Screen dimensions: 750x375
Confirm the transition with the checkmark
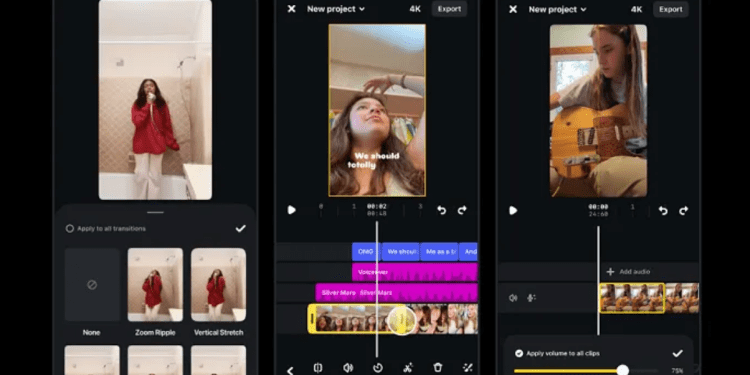point(241,229)
